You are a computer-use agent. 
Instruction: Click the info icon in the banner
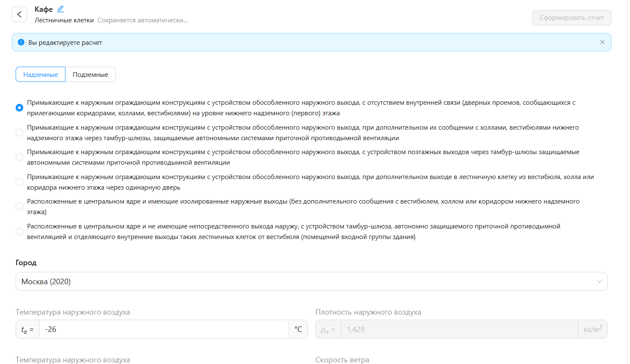click(21, 42)
